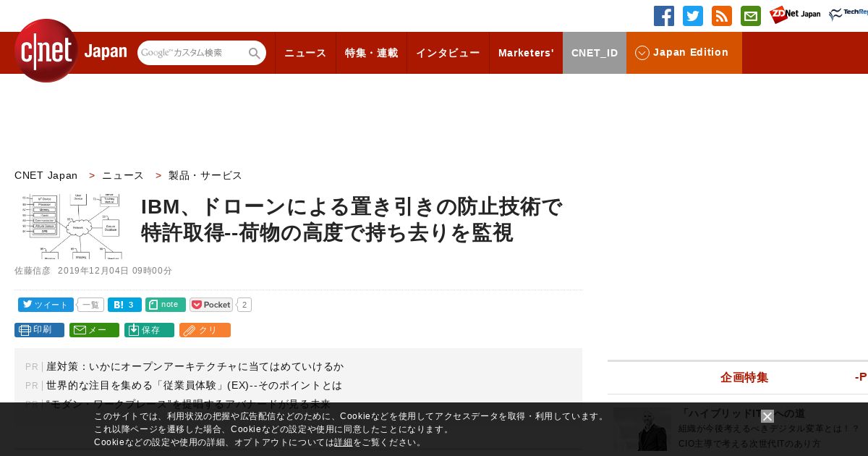
Task: Select the cut-off -P tab at right
Action: pyautogui.click(x=861, y=377)
